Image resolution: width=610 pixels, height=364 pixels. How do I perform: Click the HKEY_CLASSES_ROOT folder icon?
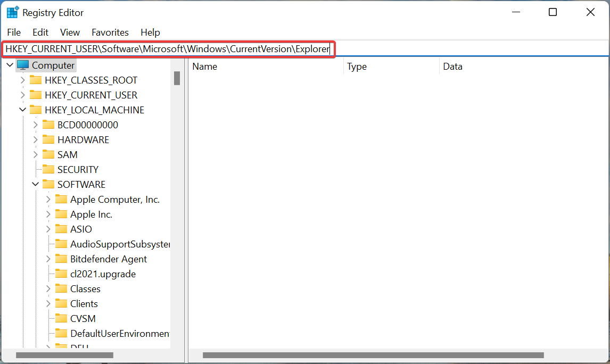click(x=35, y=80)
